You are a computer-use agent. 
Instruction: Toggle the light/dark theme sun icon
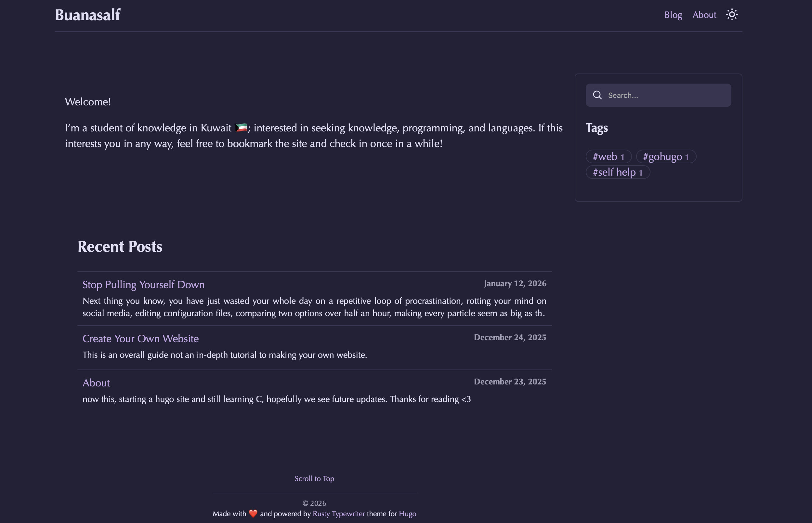coord(732,15)
